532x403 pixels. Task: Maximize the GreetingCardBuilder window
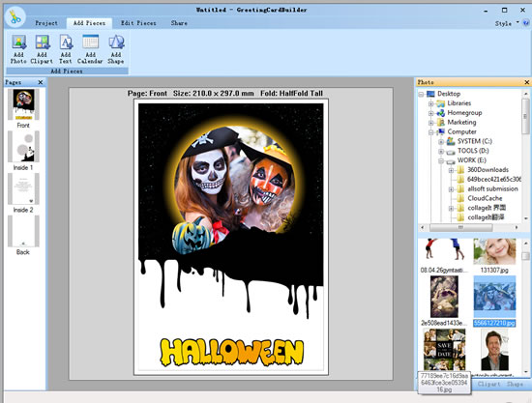pyautogui.click(x=505, y=11)
